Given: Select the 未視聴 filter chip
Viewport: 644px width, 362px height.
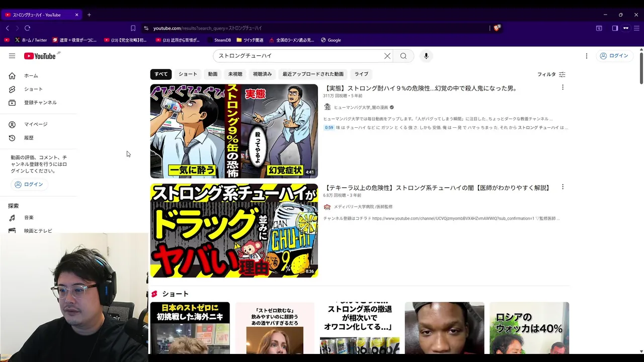Looking at the screenshot, I should pos(235,74).
